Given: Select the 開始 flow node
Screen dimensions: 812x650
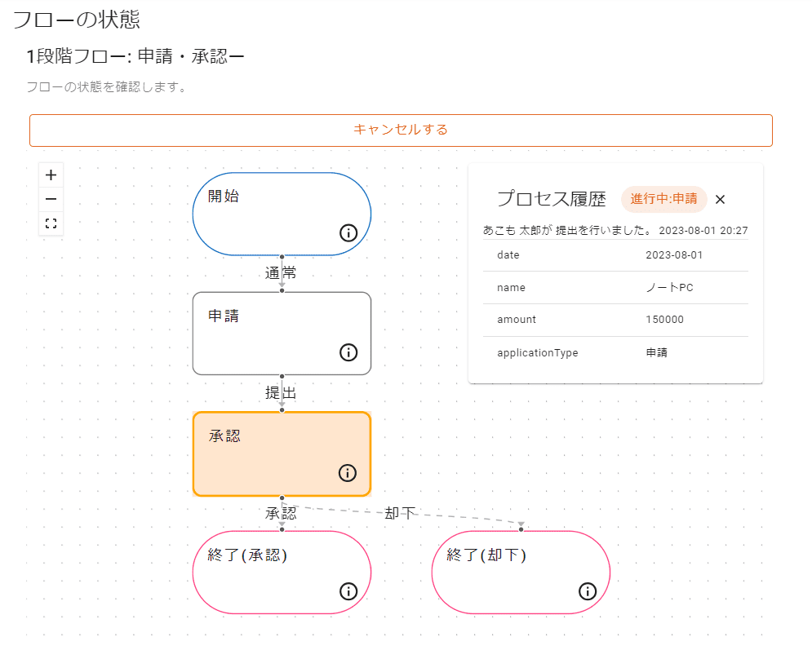Looking at the screenshot, I should 269,212.
